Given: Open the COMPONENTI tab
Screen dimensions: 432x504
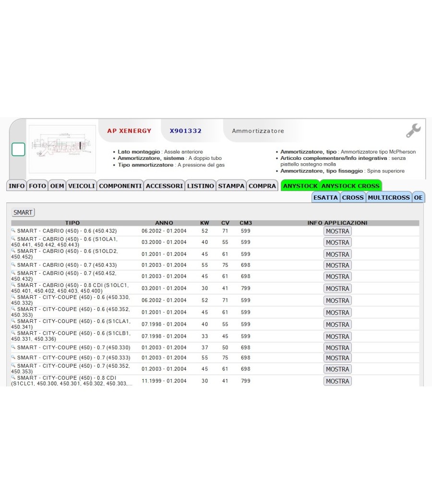Looking at the screenshot, I should pyautogui.click(x=120, y=186).
